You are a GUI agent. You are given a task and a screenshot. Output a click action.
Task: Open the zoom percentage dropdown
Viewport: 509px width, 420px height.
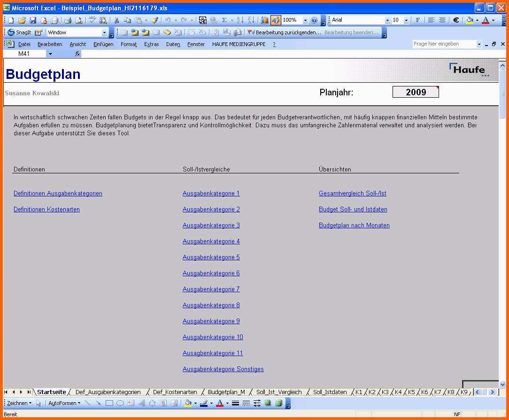tap(305, 20)
